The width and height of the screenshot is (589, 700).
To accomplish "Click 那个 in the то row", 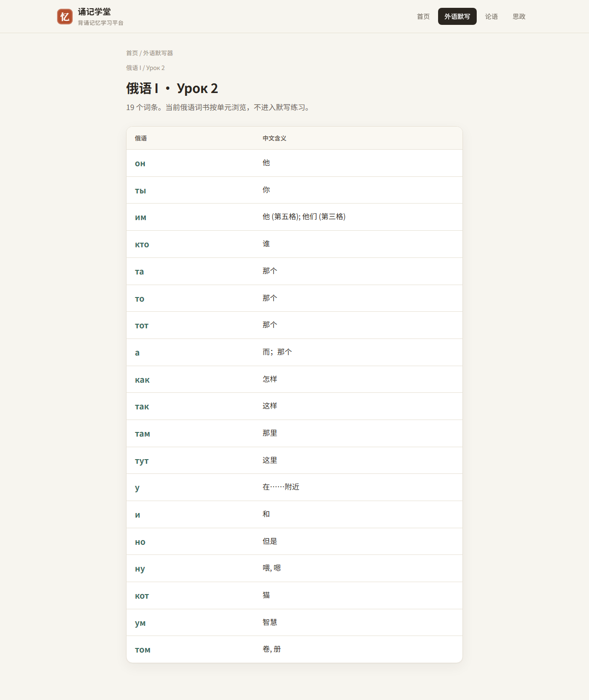I will 270,298.
